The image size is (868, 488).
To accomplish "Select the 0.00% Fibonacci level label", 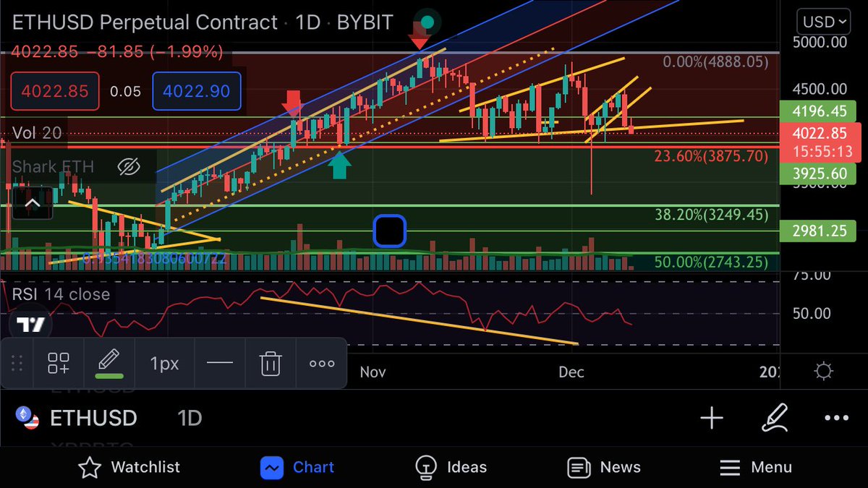I will click(x=716, y=62).
